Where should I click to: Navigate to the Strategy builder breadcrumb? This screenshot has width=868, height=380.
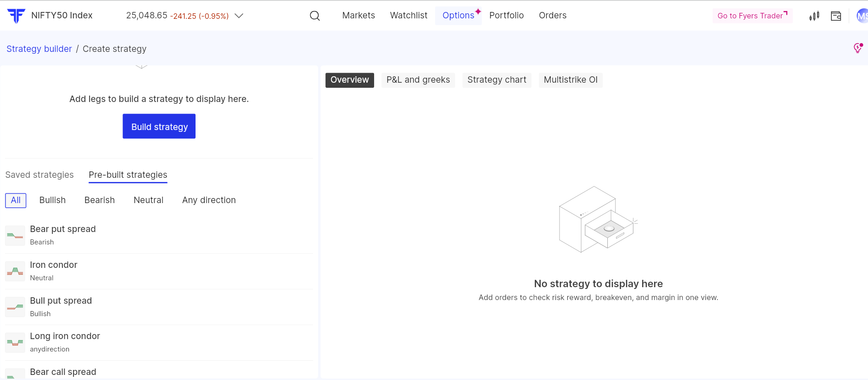coord(39,49)
